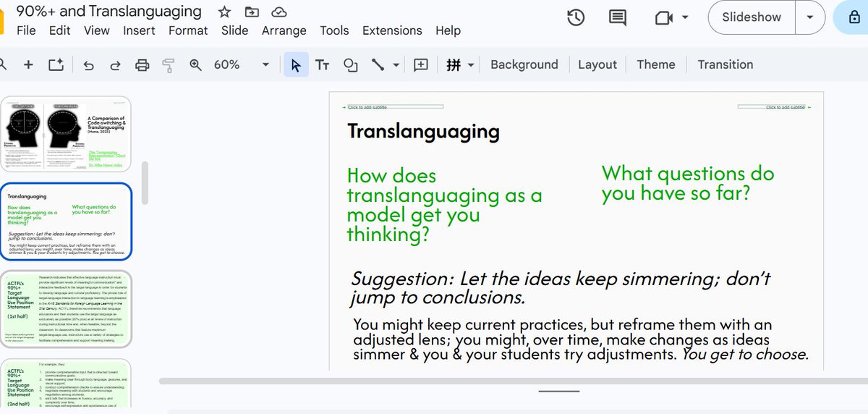
Task: Check cloud save status icon
Action: pos(278,12)
